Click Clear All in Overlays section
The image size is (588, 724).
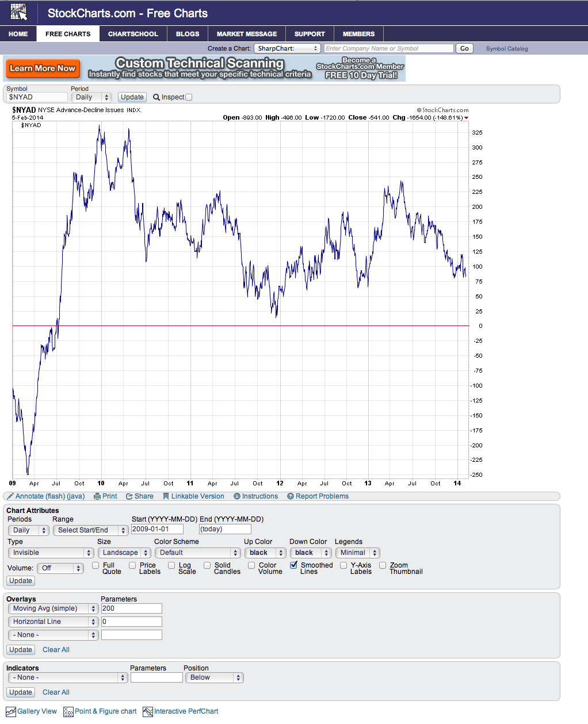click(x=56, y=650)
